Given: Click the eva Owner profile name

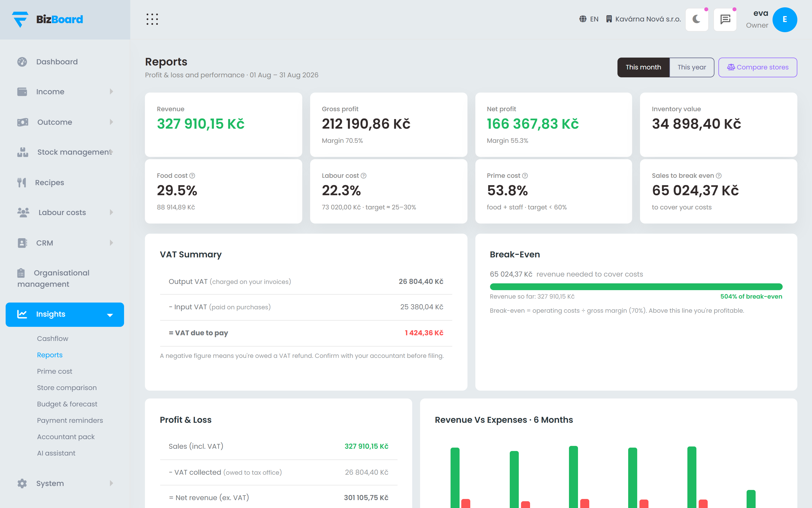Looking at the screenshot, I should tap(757, 19).
